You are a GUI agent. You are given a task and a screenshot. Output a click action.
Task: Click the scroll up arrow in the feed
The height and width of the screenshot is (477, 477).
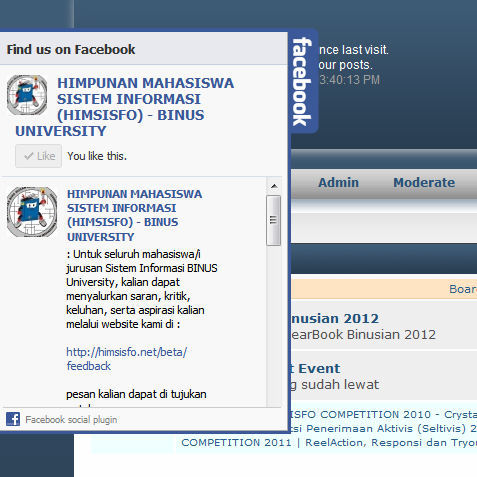click(x=274, y=186)
